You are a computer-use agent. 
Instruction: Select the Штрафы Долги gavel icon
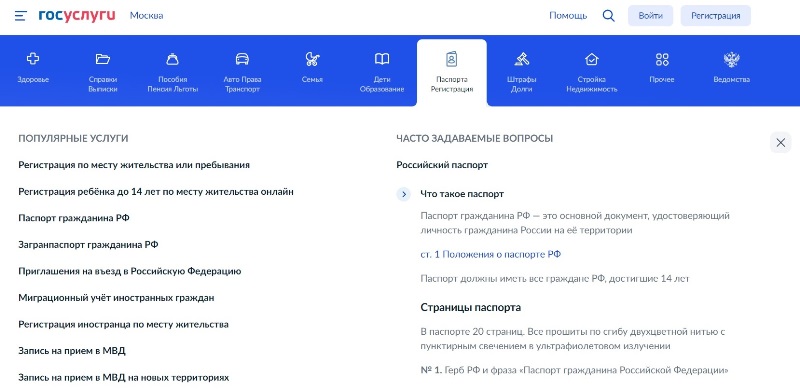point(521,59)
